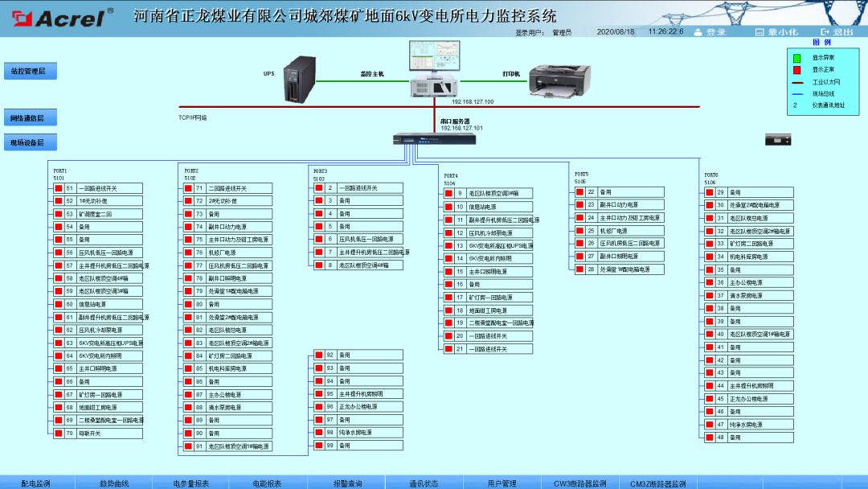Image resolution: width=868 pixels, height=489 pixels.
Task: Open the 电能报表 tab
Action: (268, 483)
